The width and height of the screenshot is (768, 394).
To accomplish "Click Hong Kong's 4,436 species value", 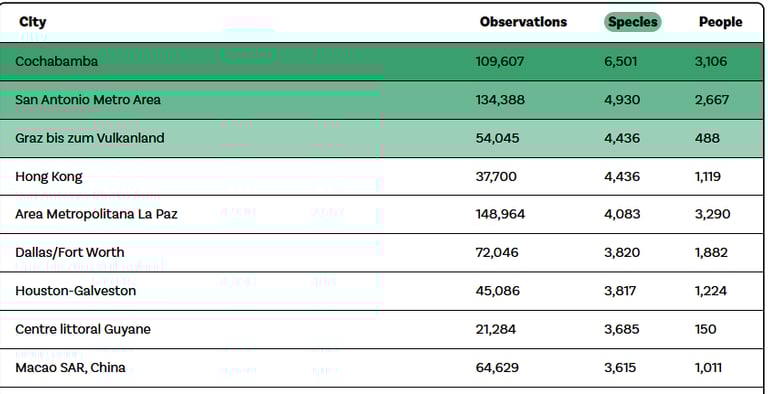I will [x=622, y=176].
